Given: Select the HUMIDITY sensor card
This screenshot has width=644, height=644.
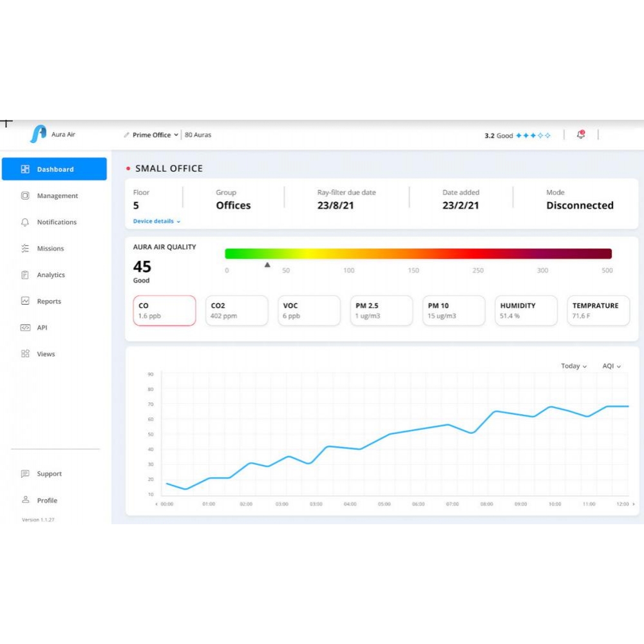Looking at the screenshot, I should click(x=526, y=310).
